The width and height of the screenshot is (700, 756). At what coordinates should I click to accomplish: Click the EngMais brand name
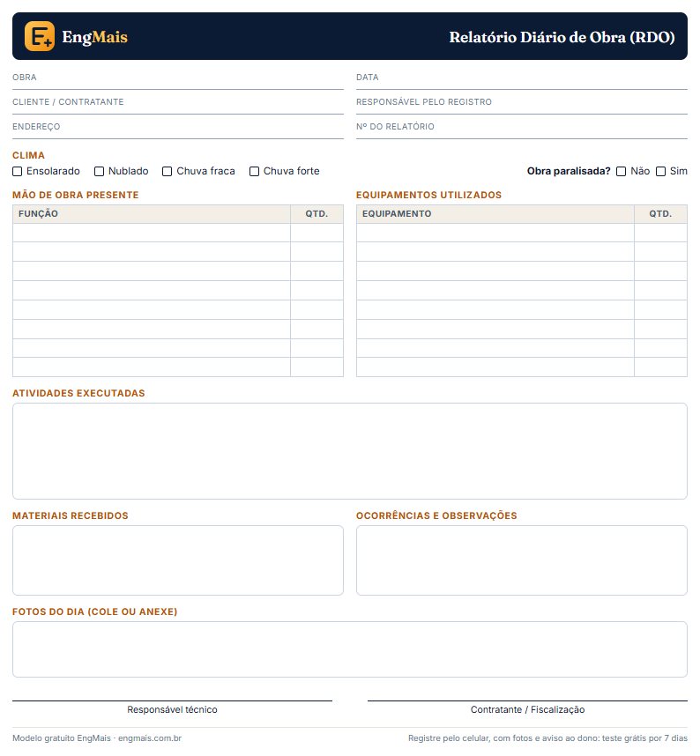[x=94, y=37]
